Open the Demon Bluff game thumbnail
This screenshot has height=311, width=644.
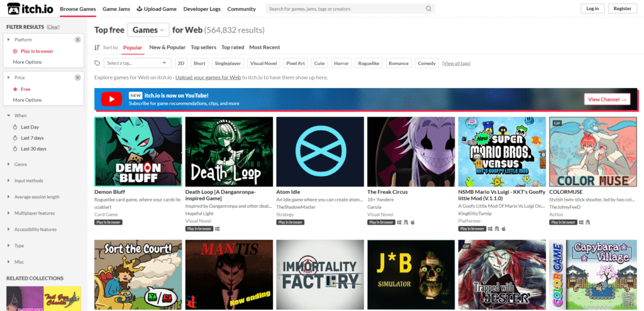pos(138,151)
